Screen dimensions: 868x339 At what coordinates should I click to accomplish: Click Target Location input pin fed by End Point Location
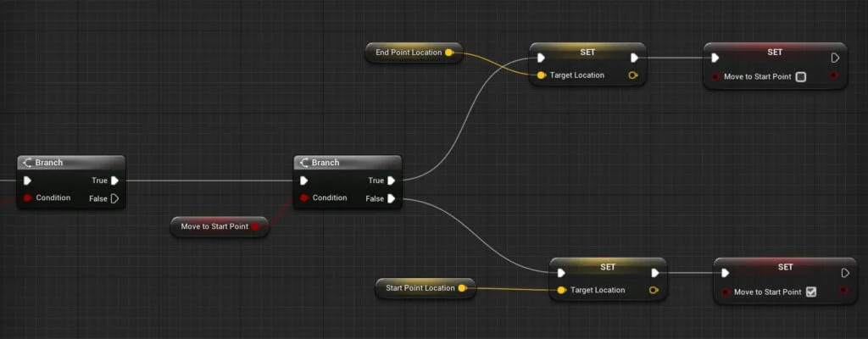point(541,75)
